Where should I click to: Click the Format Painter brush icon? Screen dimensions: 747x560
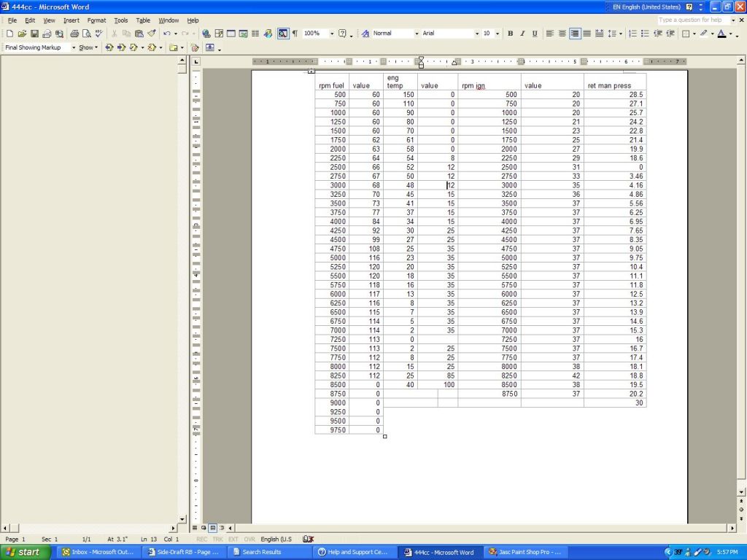152,34
